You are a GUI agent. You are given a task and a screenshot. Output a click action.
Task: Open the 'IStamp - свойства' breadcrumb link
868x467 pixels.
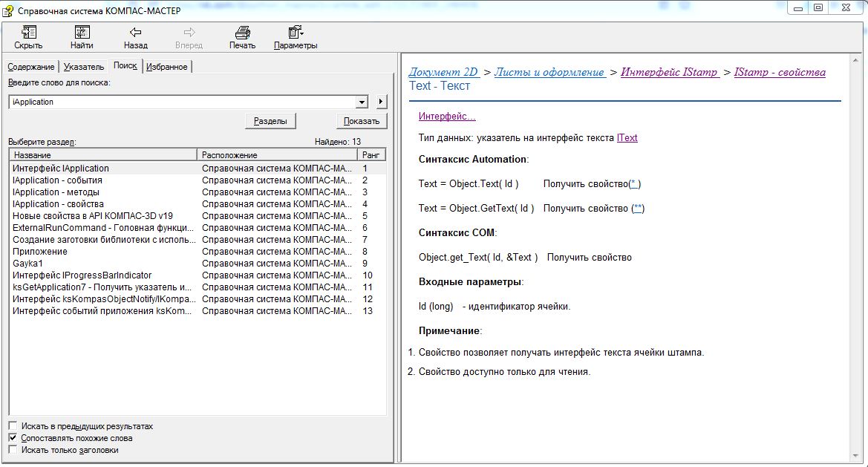click(x=780, y=72)
